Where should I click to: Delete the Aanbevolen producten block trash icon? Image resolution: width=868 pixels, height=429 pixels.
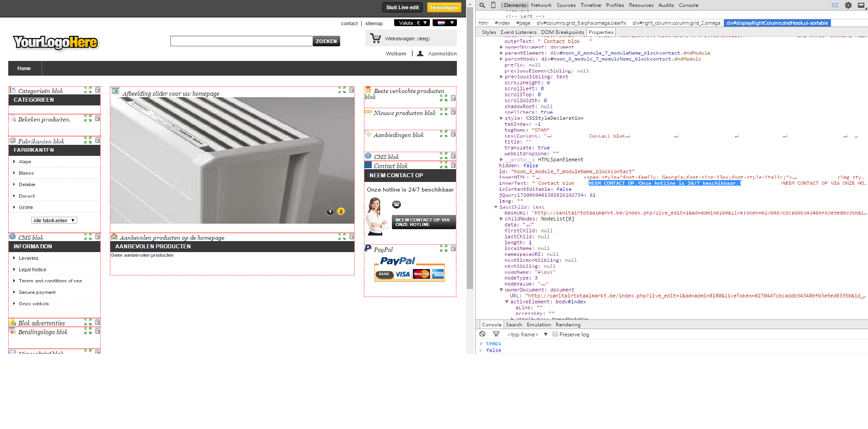352,237
